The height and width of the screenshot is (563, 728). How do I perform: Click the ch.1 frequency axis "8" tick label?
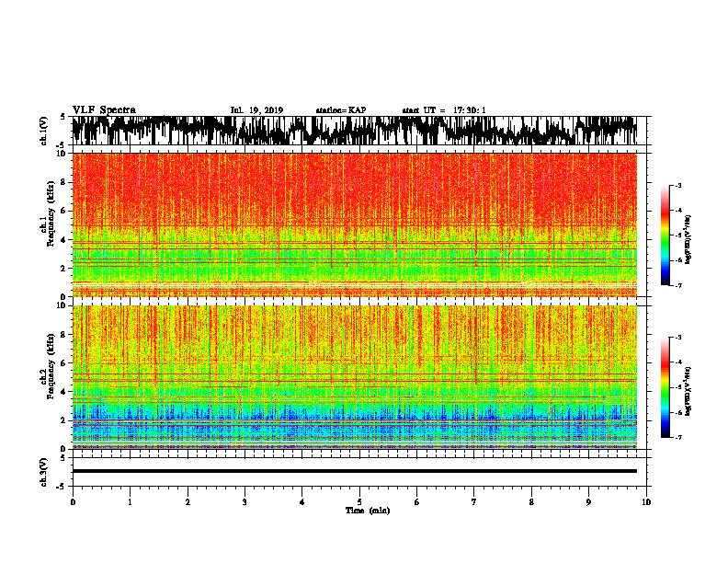(x=64, y=182)
